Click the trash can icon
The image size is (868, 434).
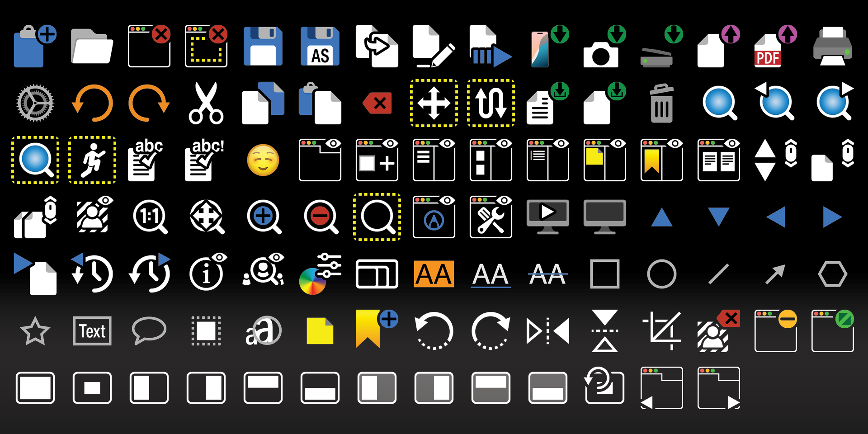[662, 103]
